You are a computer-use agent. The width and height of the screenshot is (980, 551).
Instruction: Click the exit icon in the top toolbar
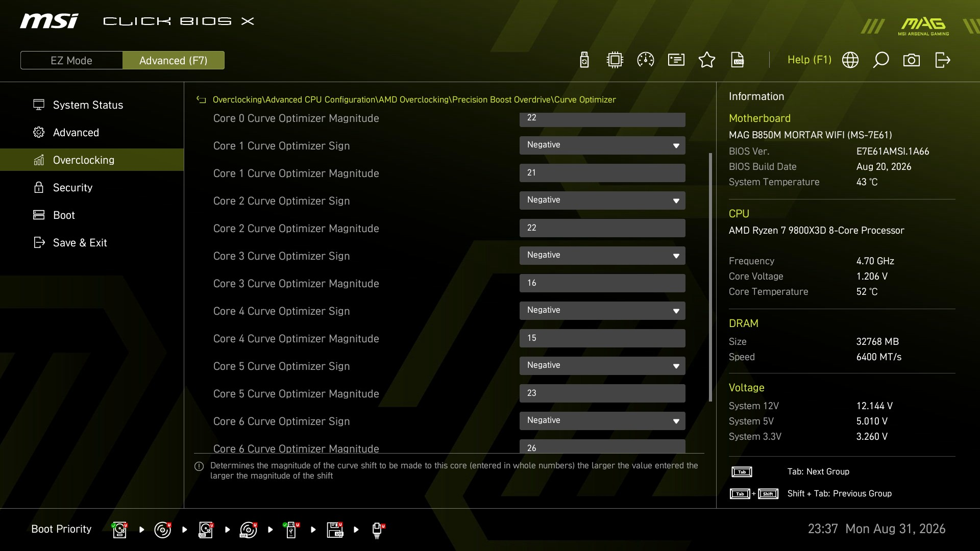tap(942, 60)
